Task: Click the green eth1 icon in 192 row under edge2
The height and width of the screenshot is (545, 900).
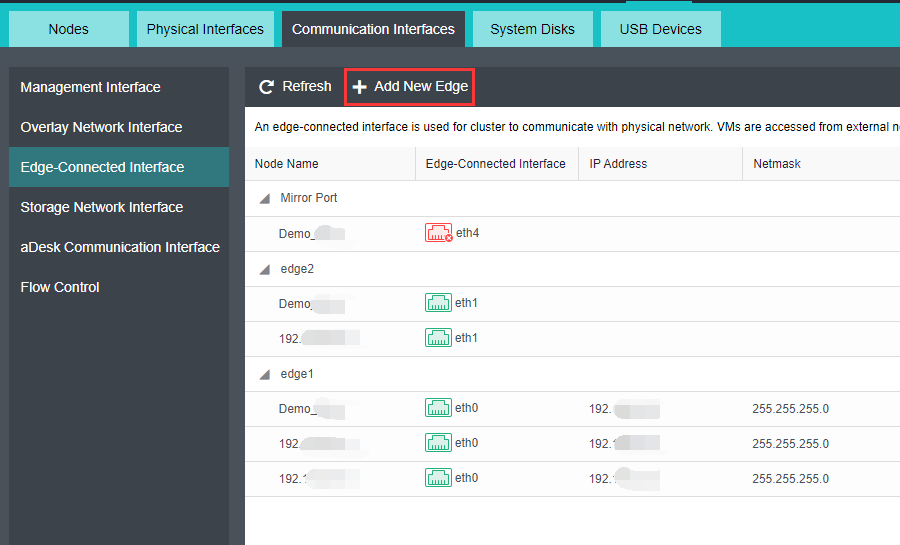Action: pyautogui.click(x=438, y=338)
